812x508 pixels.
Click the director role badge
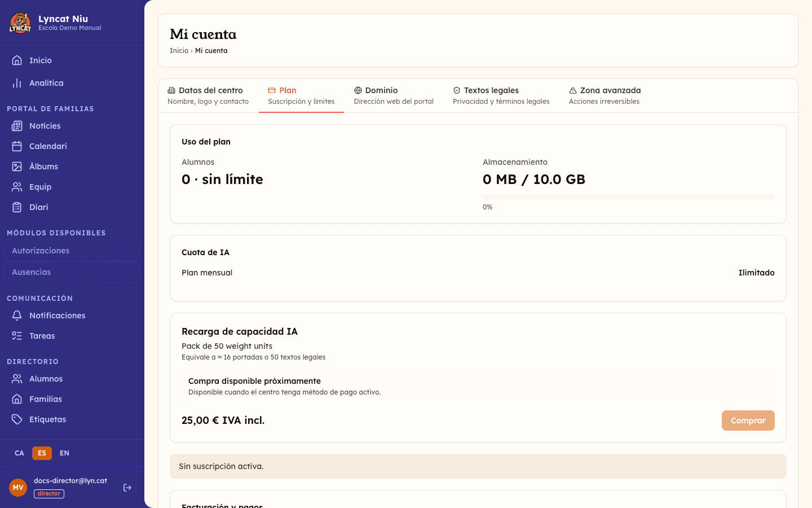coord(49,494)
